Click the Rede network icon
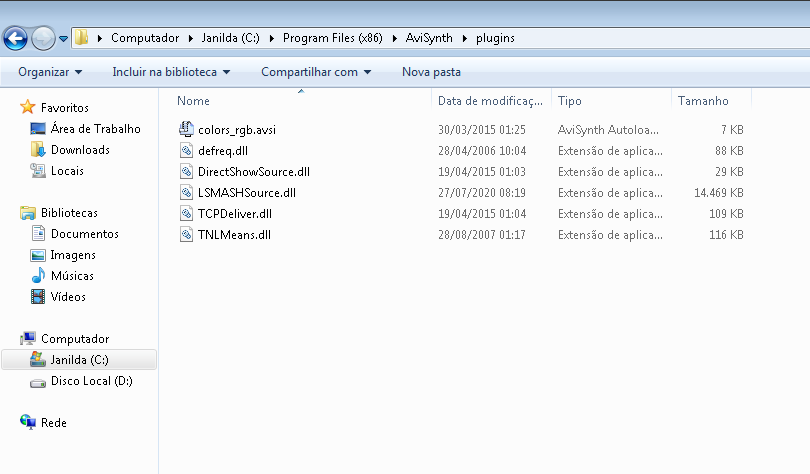This screenshot has height=474, width=810. coord(28,422)
